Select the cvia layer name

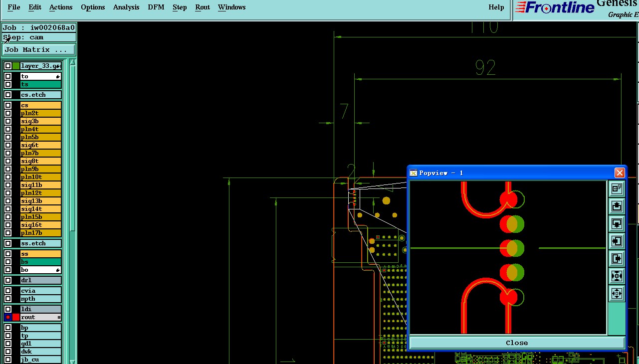click(x=41, y=291)
